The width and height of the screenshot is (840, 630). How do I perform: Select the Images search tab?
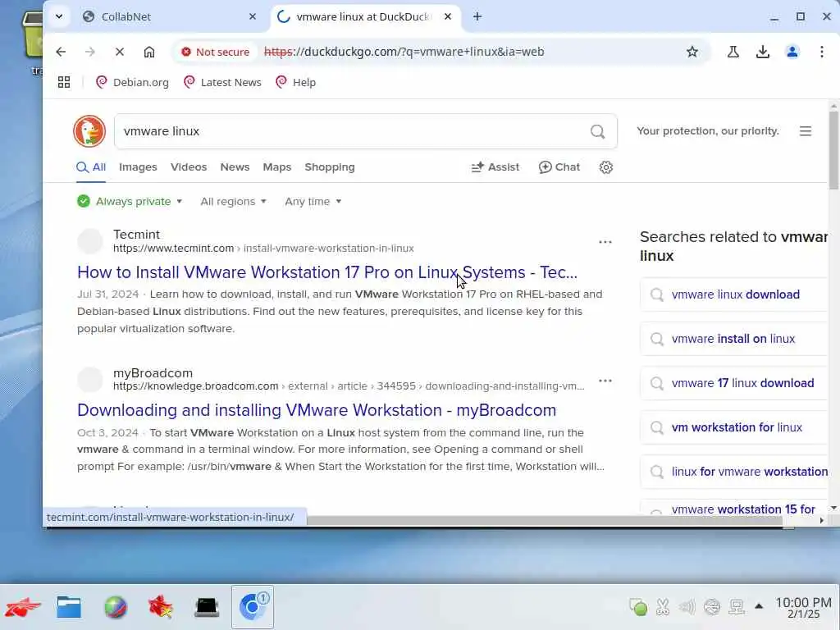pyautogui.click(x=138, y=167)
